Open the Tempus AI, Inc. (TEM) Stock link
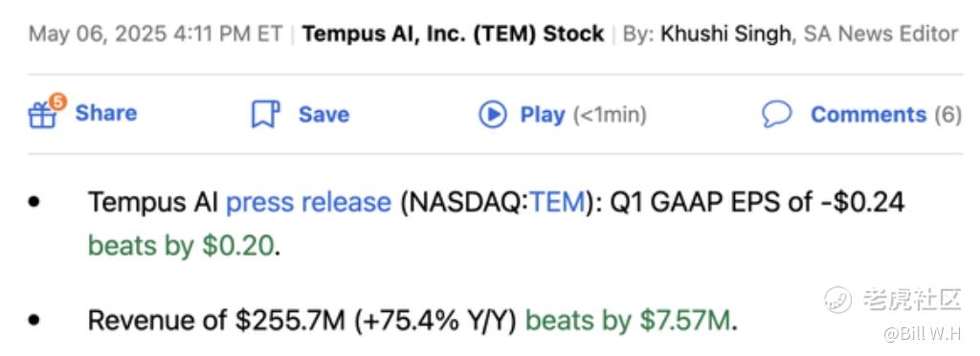Screen dimensions: 980x356 click(453, 33)
